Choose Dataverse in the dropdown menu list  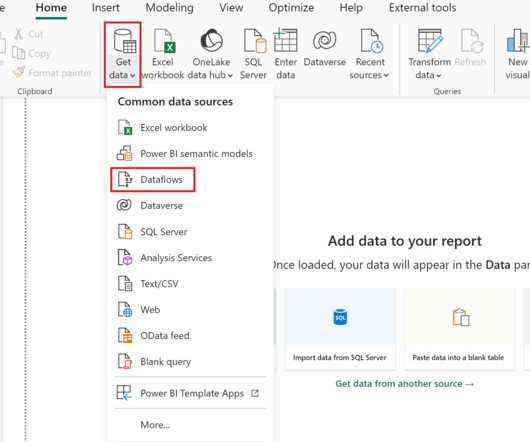(x=190, y=205)
